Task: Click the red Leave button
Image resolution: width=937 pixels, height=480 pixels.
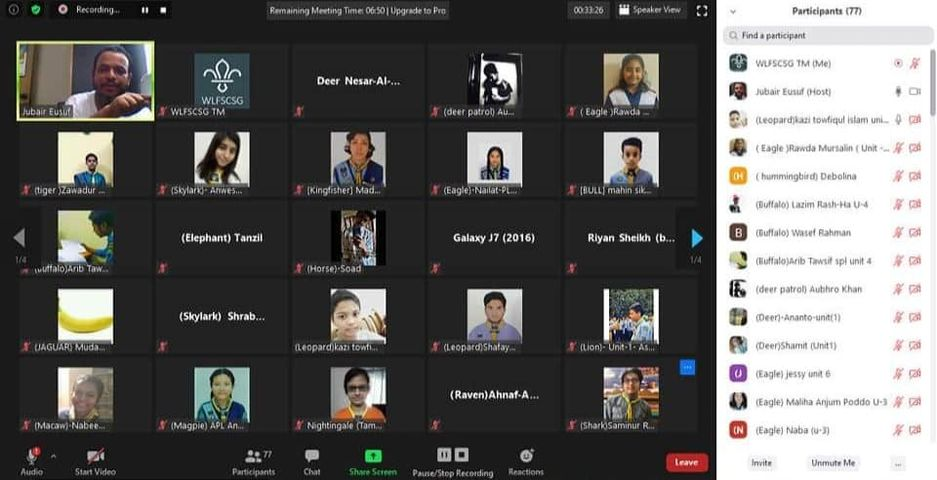Action: point(686,462)
